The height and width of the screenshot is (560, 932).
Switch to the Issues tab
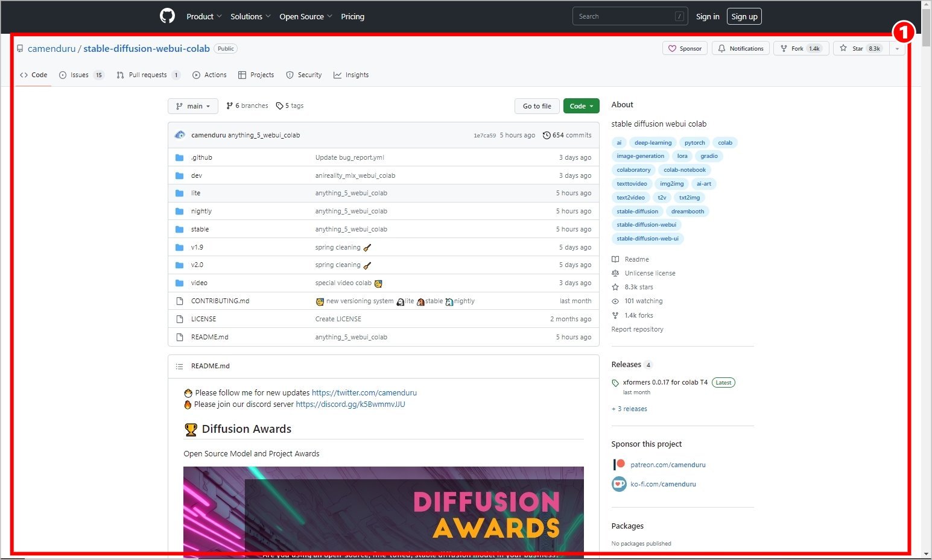tap(81, 75)
